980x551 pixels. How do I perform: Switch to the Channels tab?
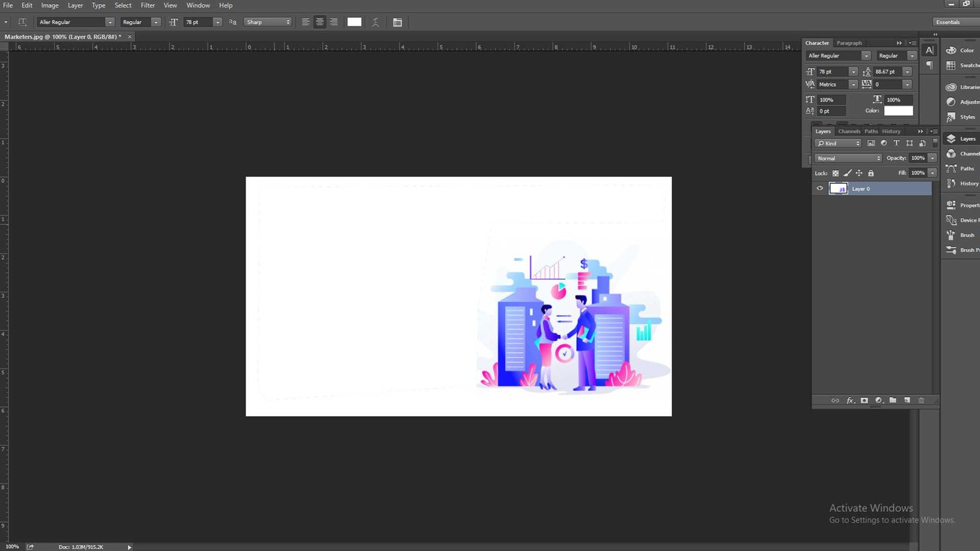(x=849, y=132)
